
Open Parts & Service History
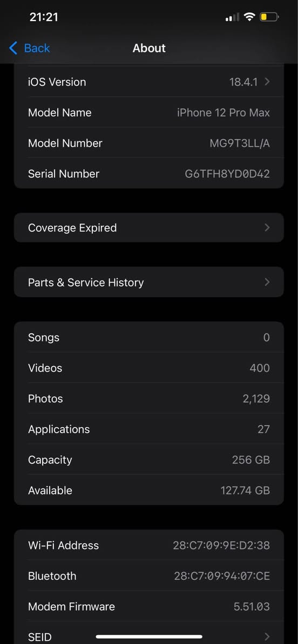coord(149,282)
